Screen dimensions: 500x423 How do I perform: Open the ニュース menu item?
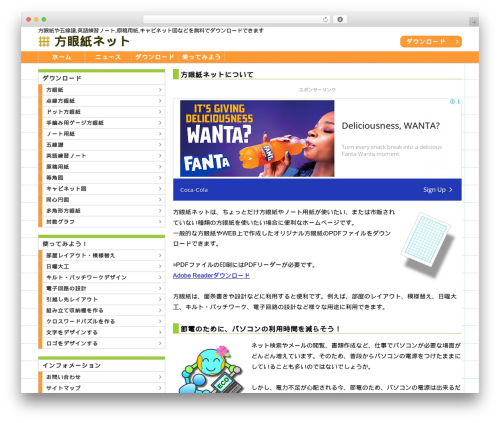pyautogui.click(x=108, y=57)
